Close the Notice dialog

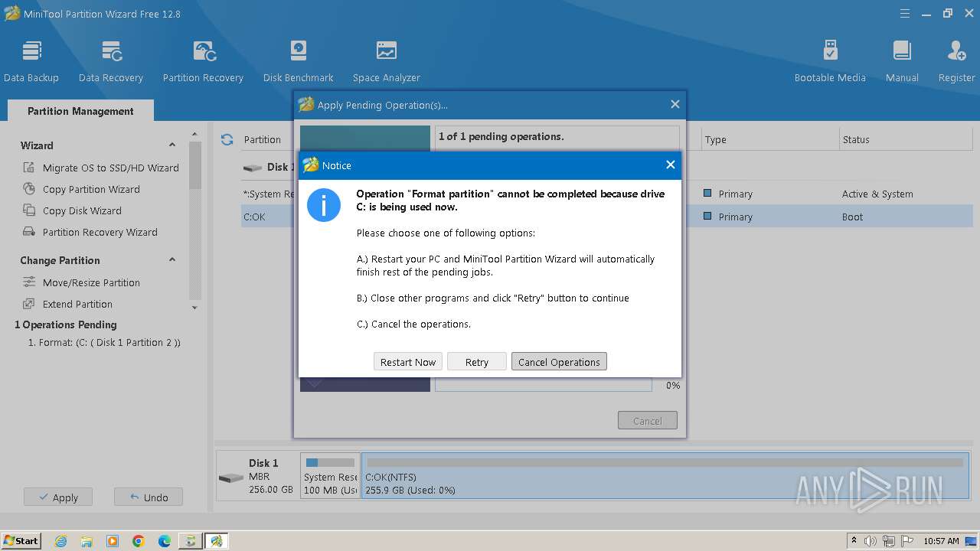(671, 165)
